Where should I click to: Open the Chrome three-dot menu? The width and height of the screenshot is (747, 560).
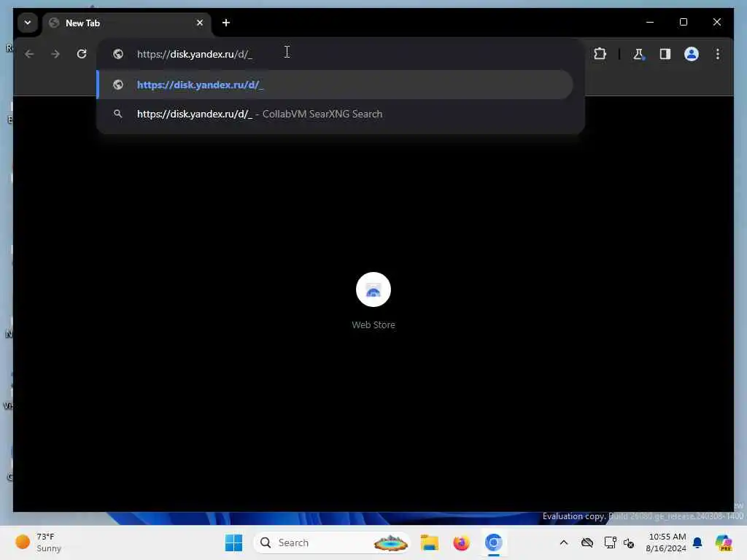click(x=718, y=54)
